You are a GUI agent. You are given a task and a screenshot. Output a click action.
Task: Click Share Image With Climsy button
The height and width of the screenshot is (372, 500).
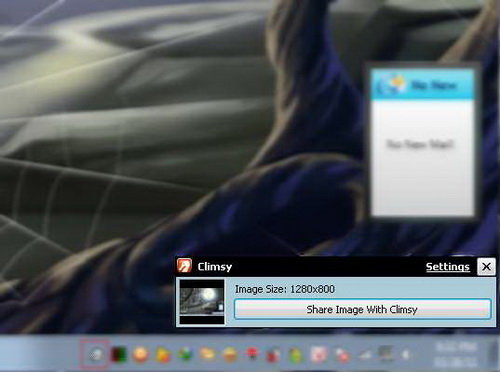coord(362,309)
